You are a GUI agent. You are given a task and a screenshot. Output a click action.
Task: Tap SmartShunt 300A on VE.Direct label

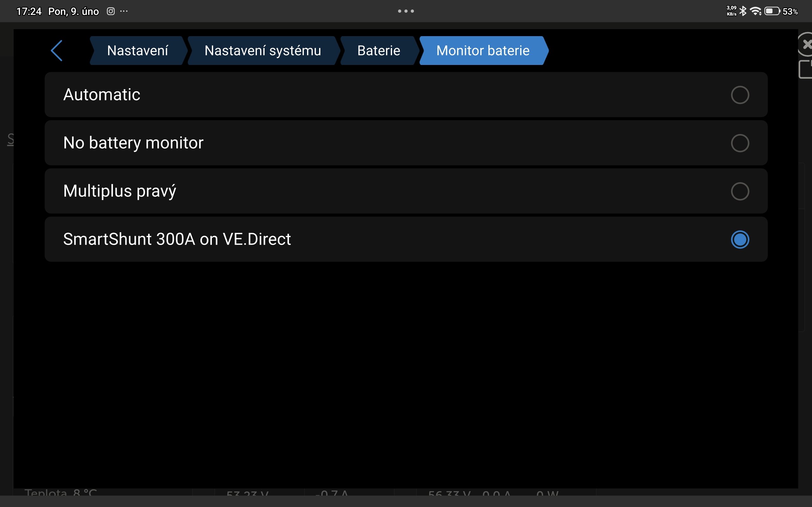tap(177, 239)
